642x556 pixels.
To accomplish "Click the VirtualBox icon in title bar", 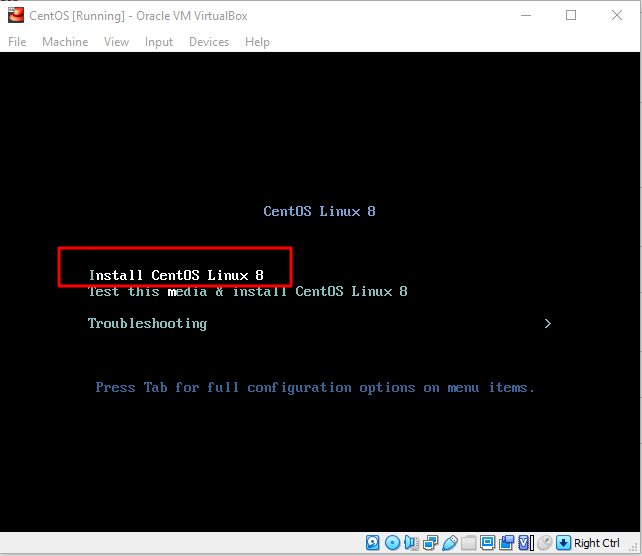I will coord(14,16).
